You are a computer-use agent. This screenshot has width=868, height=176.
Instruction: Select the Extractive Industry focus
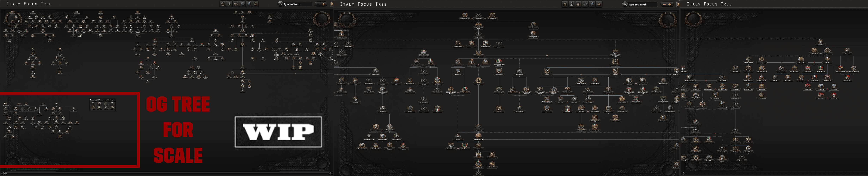(x=663, y=81)
